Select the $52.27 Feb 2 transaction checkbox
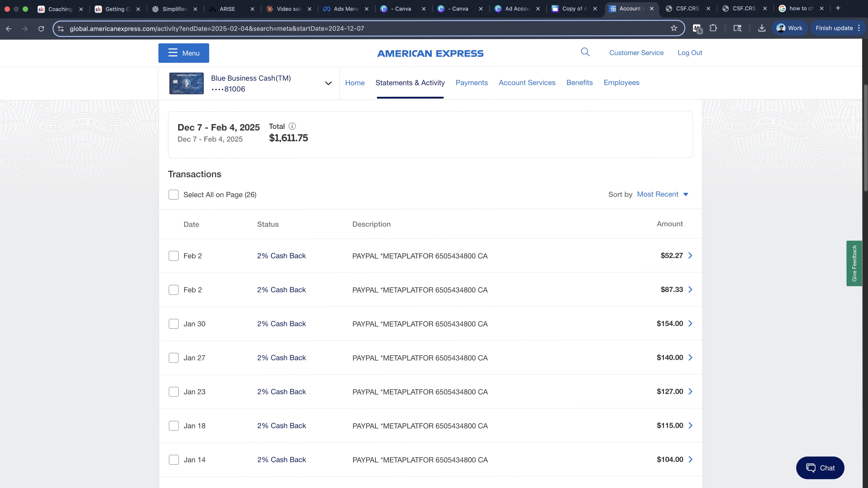868x488 pixels. click(x=174, y=256)
